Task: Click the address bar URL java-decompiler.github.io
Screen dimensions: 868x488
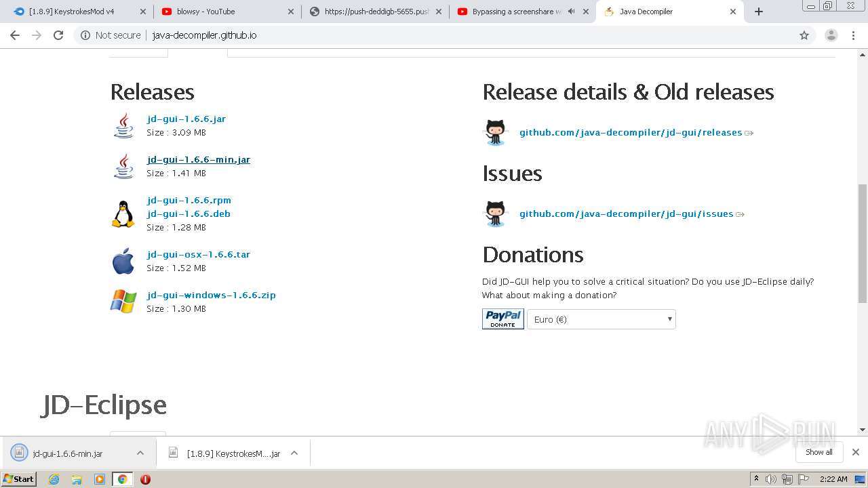Action: (204, 35)
